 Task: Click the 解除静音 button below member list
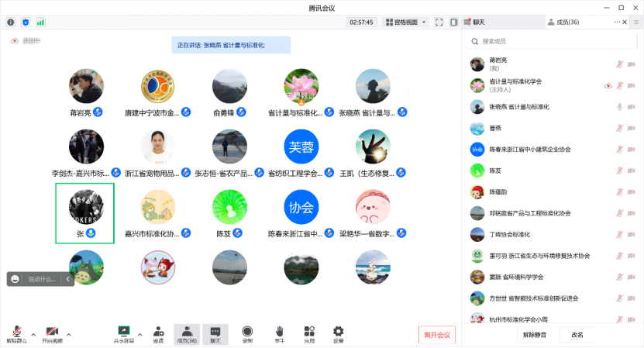(x=534, y=335)
